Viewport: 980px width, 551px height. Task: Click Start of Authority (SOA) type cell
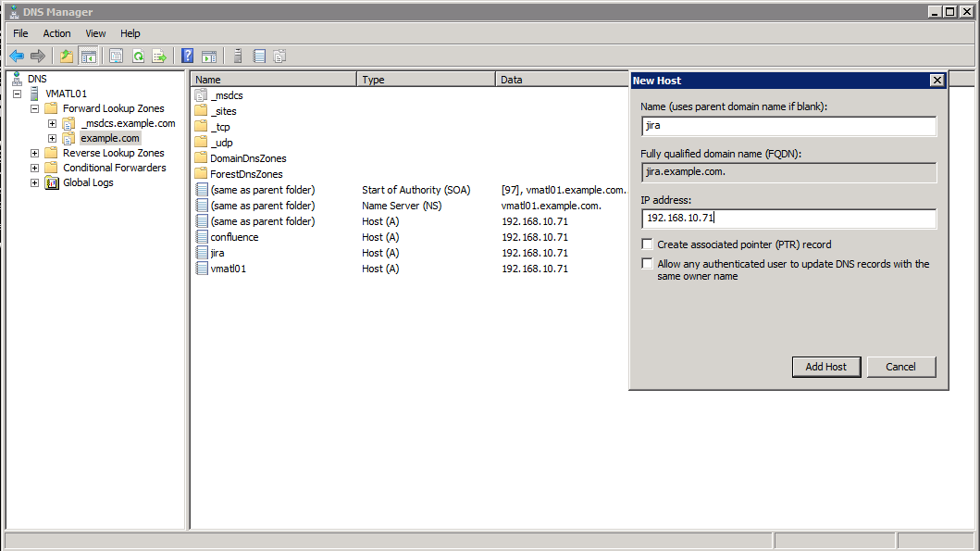coord(416,190)
